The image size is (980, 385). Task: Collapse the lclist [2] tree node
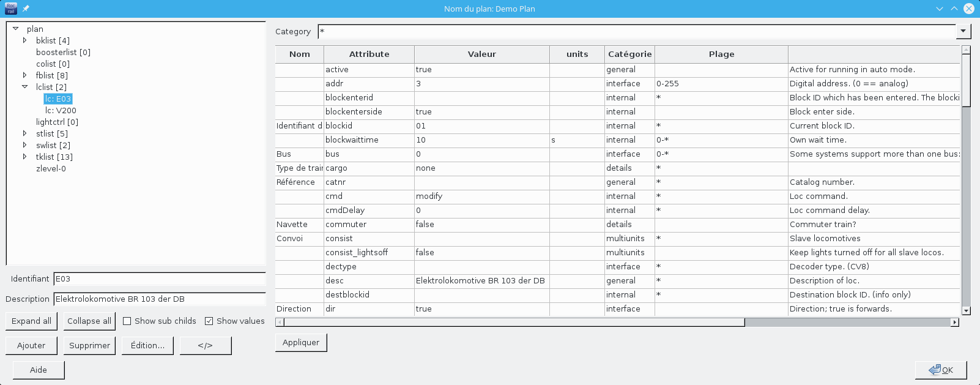24,87
